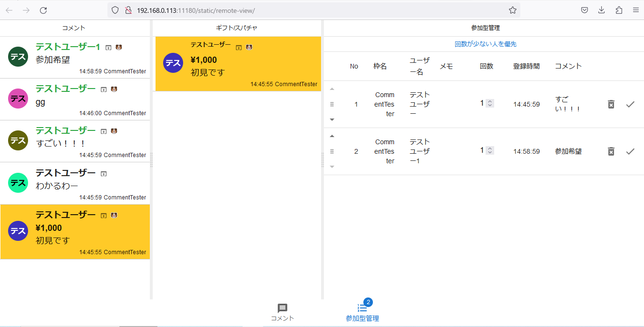Delete participant row 2 with trash icon
Image resolution: width=644 pixels, height=327 pixels.
click(x=611, y=151)
